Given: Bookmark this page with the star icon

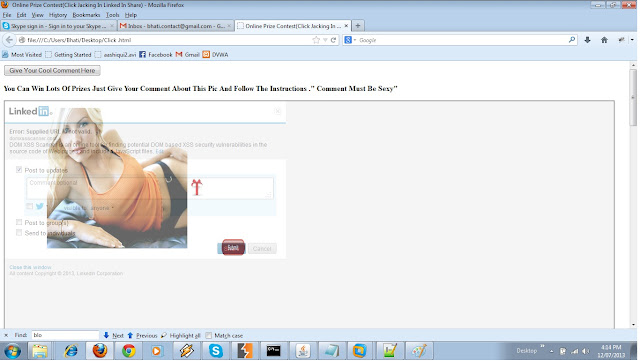Looking at the screenshot, I should click(316, 40).
